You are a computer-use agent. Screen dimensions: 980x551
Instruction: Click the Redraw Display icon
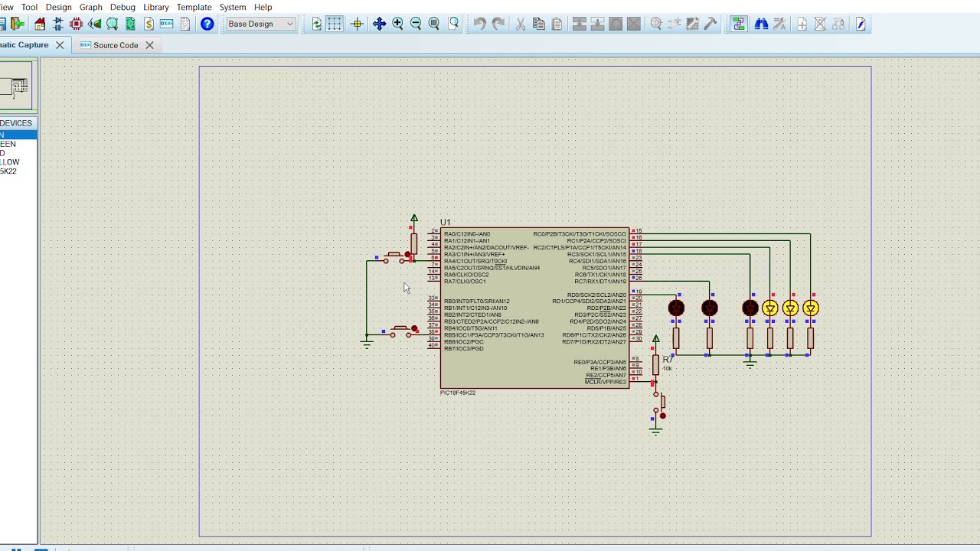[x=317, y=24]
